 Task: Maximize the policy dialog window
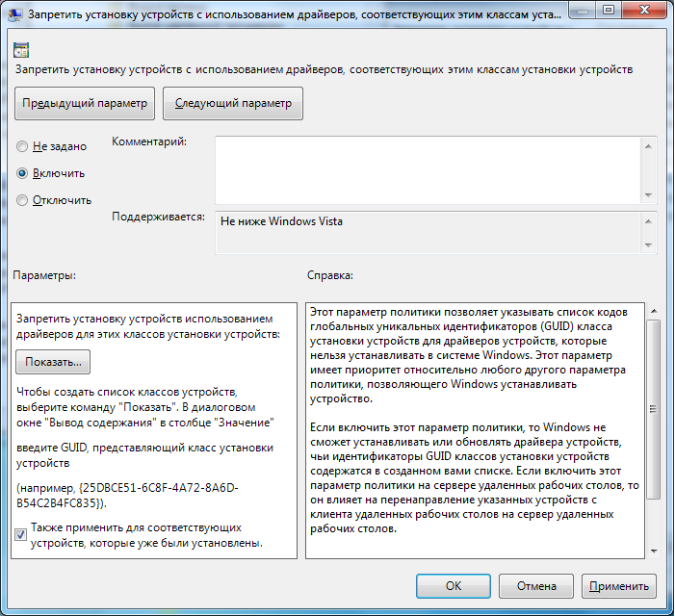[609, 11]
